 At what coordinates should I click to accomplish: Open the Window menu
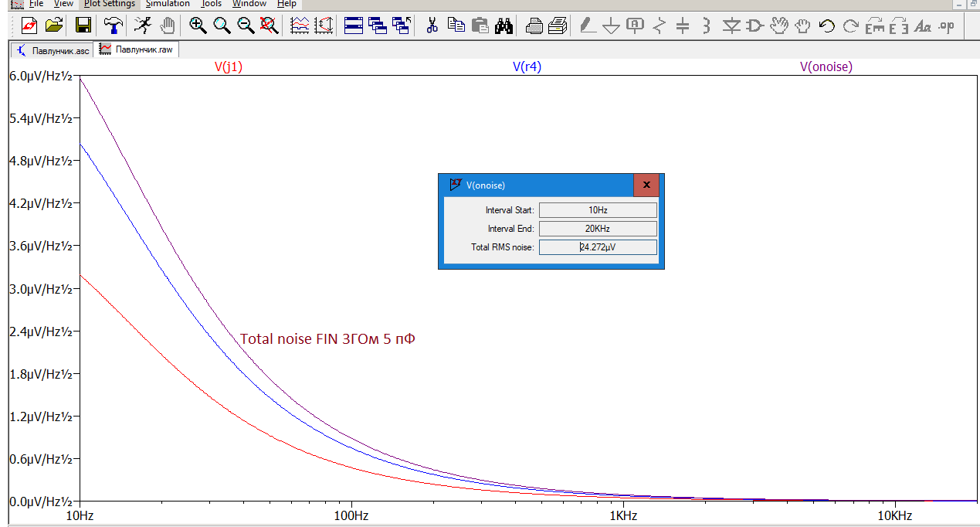(x=249, y=4)
